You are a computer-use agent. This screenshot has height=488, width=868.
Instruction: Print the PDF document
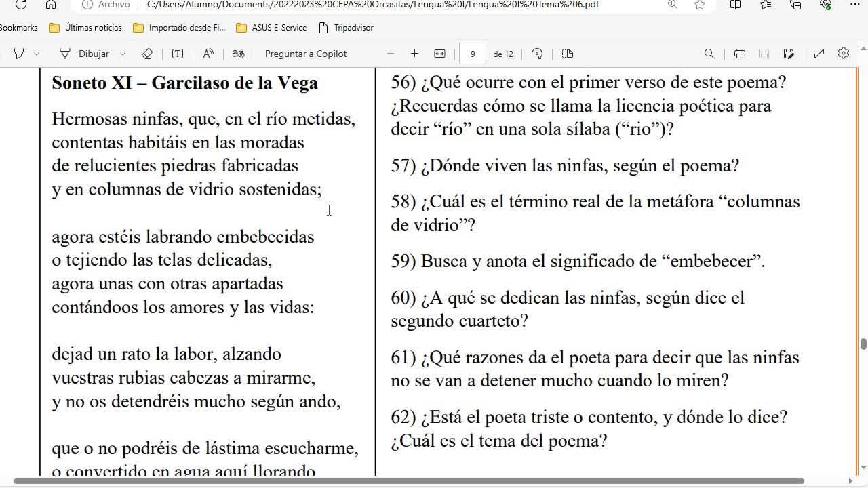click(x=740, y=54)
